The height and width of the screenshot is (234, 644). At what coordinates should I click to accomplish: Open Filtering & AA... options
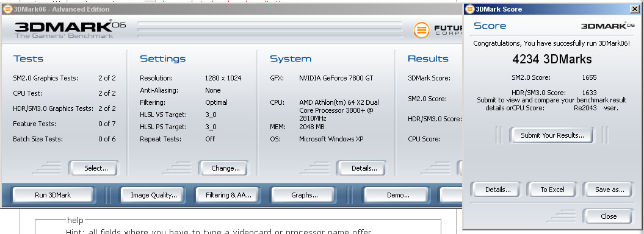pyautogui.click(x=228, y=195)
